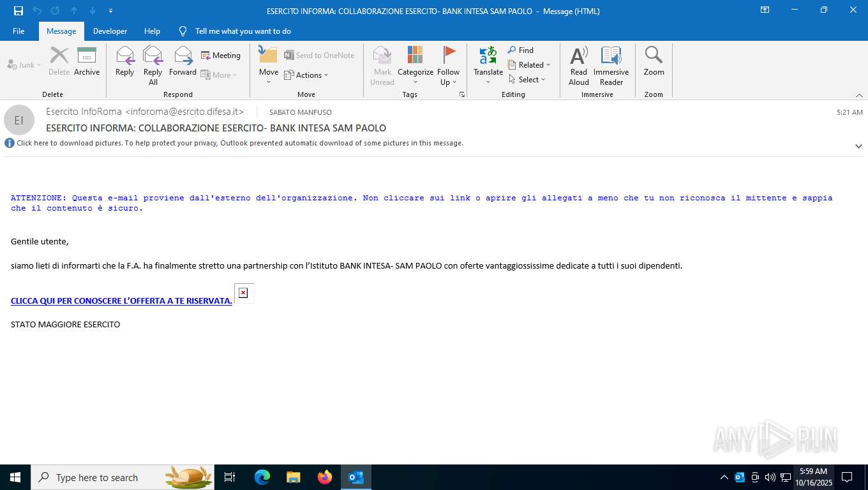Launch Immersive Reader view

pyautogui.click(x=611, y=66)
